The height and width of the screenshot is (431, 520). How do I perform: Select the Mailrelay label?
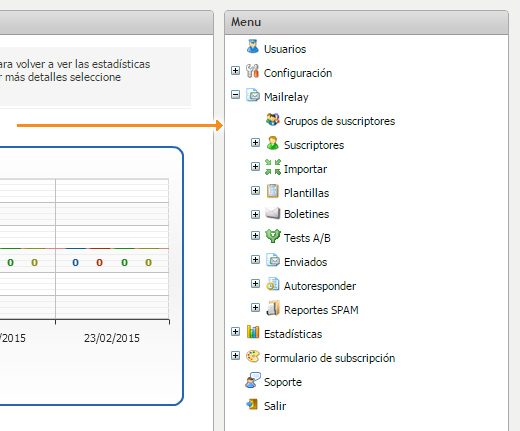tap(286, 97)
